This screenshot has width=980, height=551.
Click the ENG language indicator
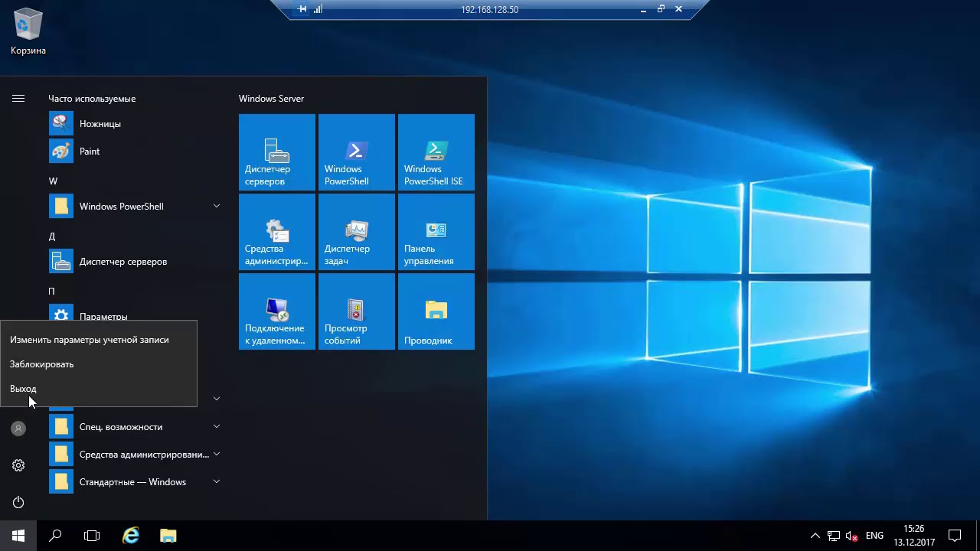pyautogui.click(x=874, y=536)
